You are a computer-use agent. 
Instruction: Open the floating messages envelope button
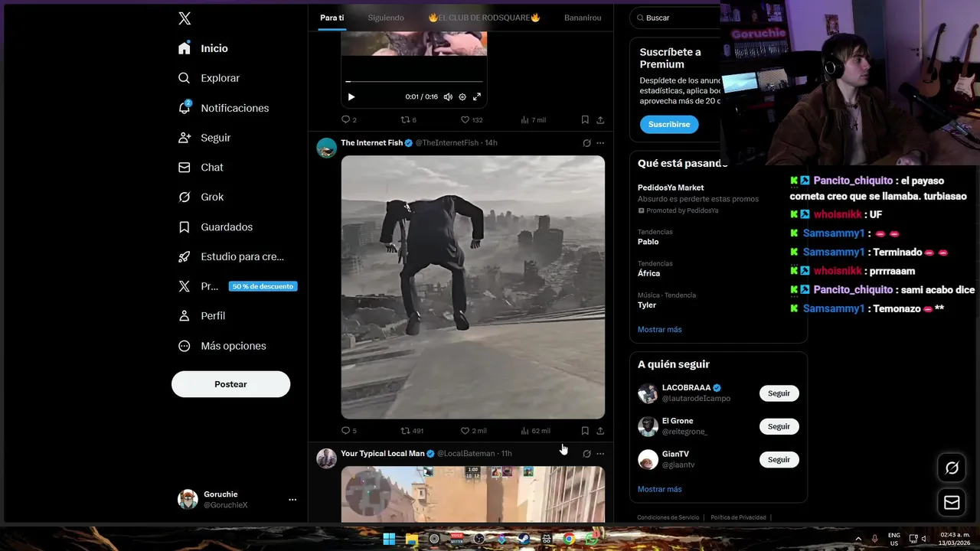[x=952, y=502]
